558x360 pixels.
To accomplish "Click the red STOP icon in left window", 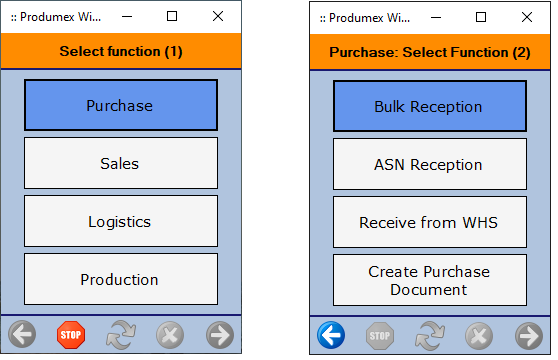I will pos(71,335).
